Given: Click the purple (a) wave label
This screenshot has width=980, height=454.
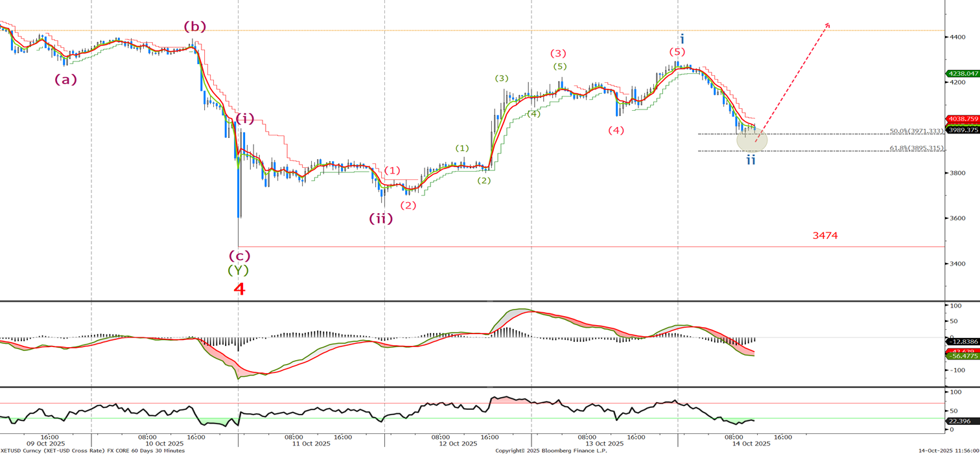Looking at the screenshot, I should point(65,79).
